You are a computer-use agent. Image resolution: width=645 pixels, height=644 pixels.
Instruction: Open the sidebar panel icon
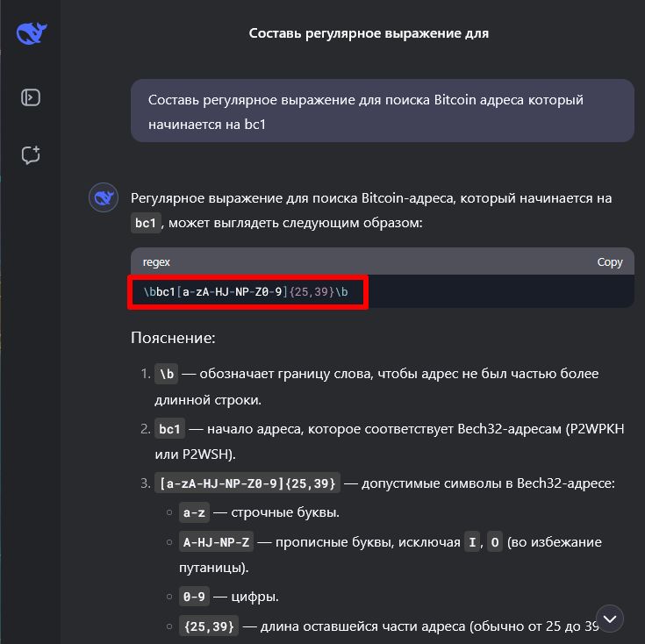click(x=31, y=97)
